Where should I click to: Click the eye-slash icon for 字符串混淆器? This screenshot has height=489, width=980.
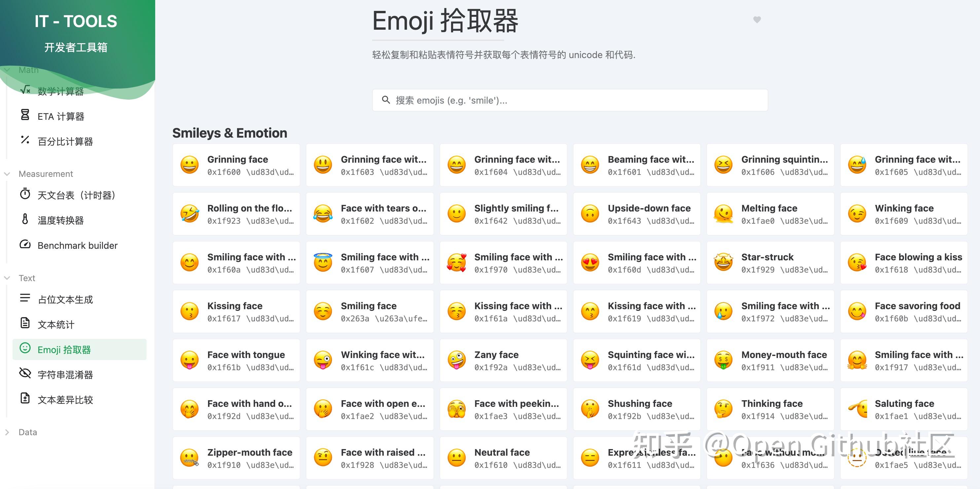coord(25,374)
